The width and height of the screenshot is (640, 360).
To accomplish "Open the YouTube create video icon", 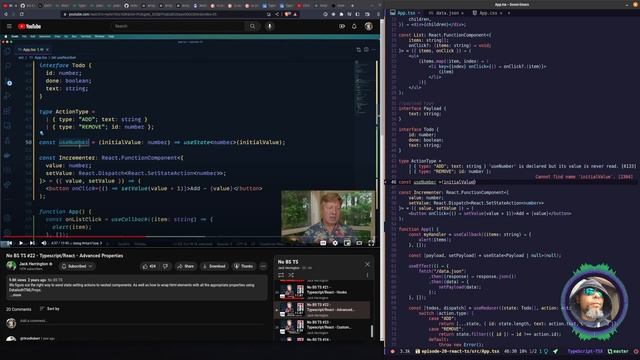I will tap(342, 27).
